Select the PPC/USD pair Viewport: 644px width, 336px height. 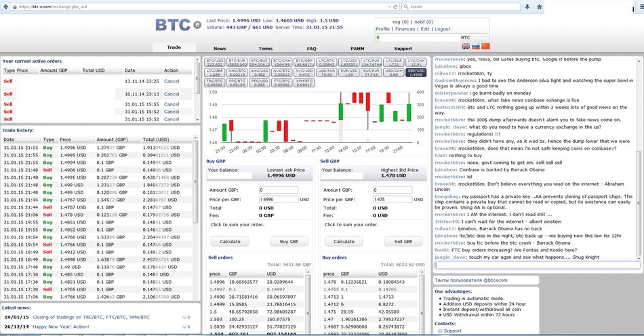tap(259, 83)
